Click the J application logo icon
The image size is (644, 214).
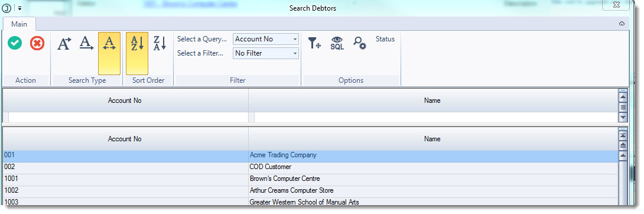[x=6, y=8]
